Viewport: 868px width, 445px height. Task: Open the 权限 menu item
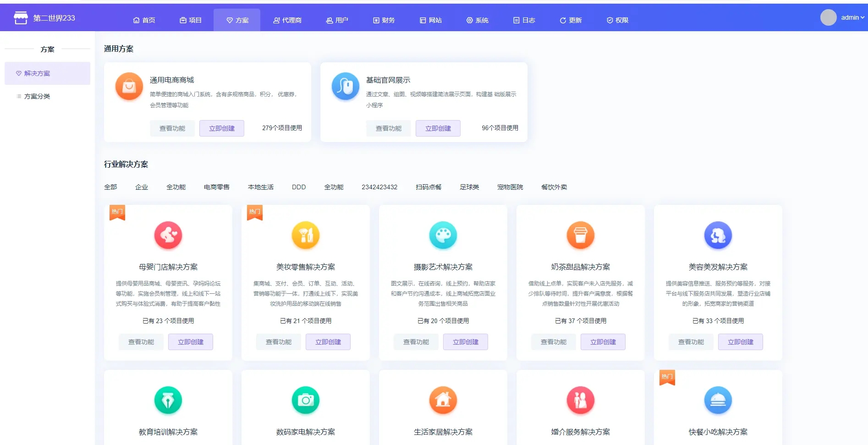coord(617,20)
